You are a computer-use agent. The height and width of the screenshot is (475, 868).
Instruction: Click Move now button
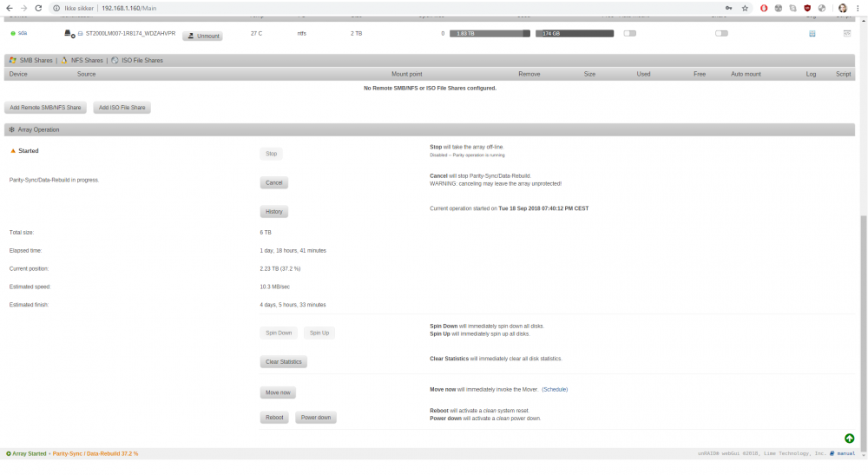278,393
